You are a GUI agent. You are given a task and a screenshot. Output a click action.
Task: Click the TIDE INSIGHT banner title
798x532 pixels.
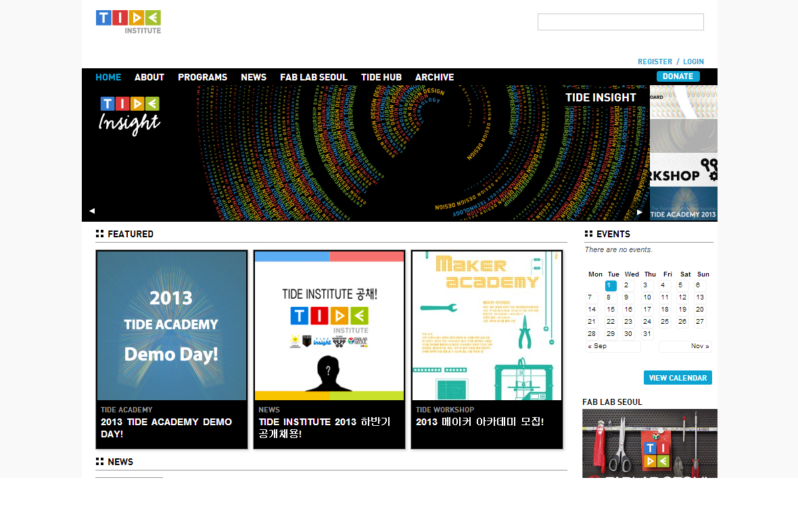601,97
